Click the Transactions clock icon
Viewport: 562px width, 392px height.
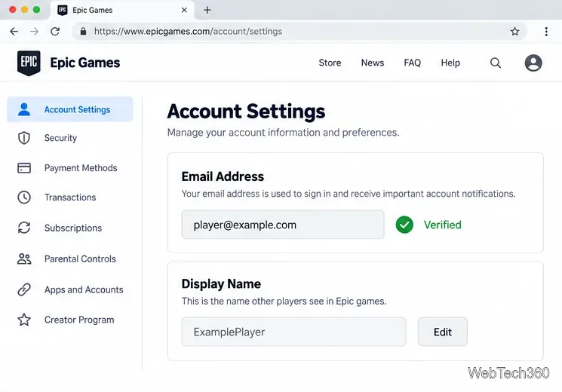tap(24, 197)
